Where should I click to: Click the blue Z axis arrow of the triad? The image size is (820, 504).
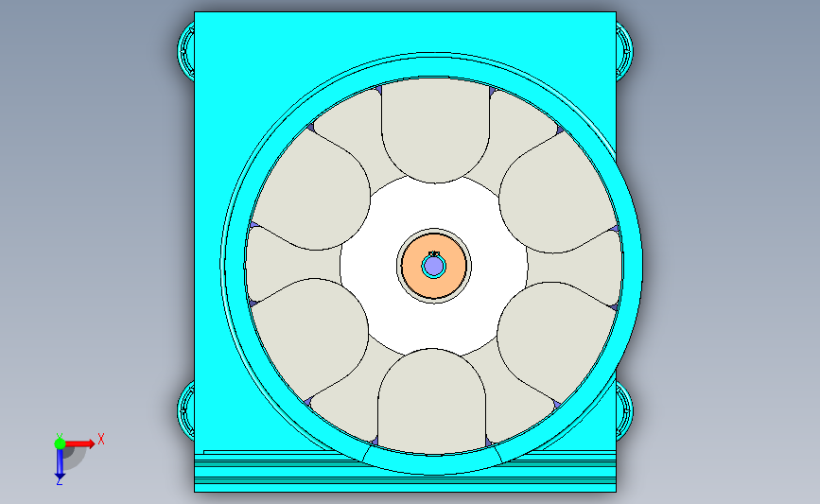[x=60, y=465]
